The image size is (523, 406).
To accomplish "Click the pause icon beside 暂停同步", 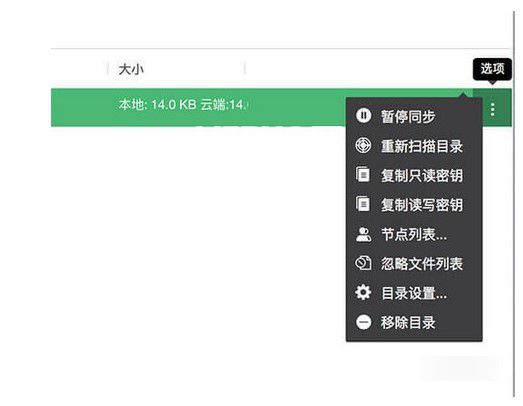I will (x=363, y=116).
